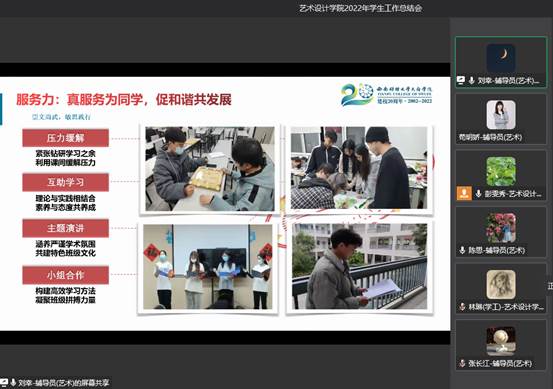Select the woman portrait avatar tile
This screenshot has width=553, height=389.
click(501, 115)
